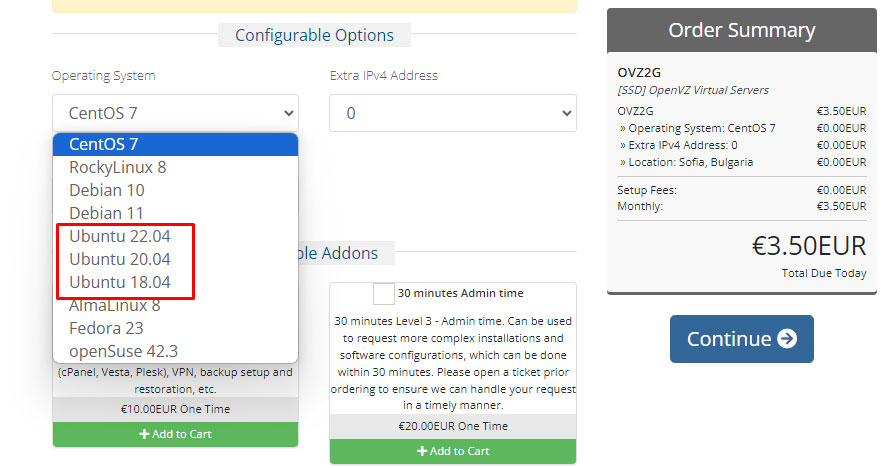Click the arrow icon on Continue button
Image resolution: width=892 pixels, height=468 pixels.
point(787,339)
